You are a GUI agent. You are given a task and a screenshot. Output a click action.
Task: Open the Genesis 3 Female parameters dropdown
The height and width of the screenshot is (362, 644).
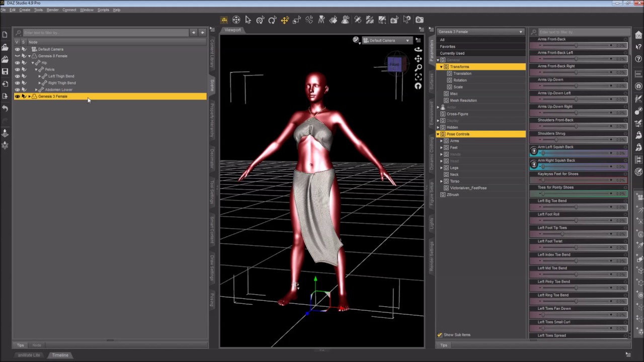tap(480, 32)
